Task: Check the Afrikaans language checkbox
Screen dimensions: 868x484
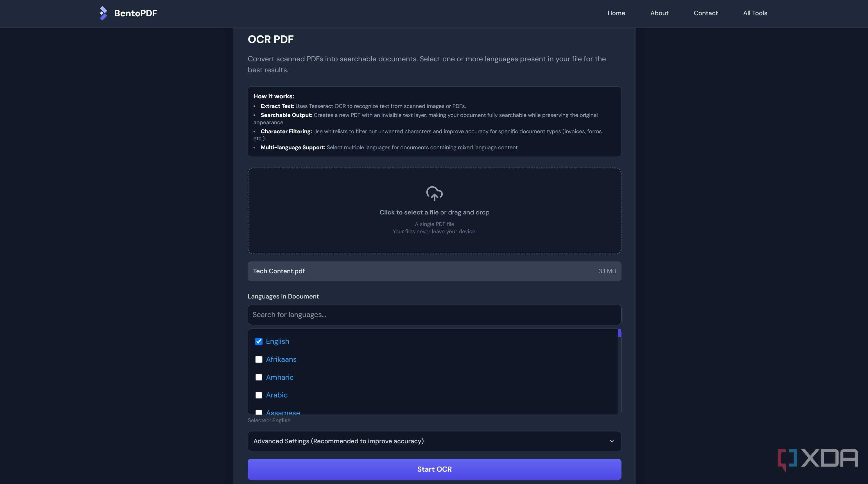Action: click(259, 359)
